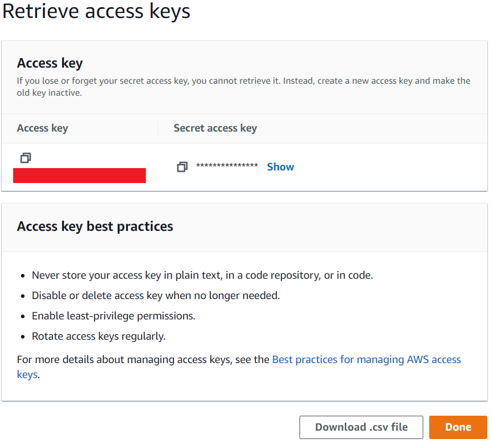Viewport: 492px width, 448px height.
Task: Copy the access key ID to clipboard
Action: click(x=26, y=157)
